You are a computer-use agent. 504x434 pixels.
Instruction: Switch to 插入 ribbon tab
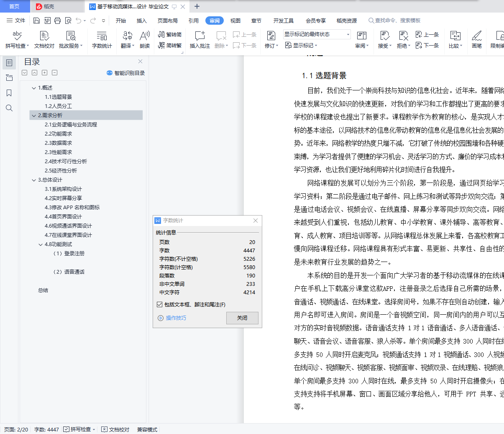coord(142,21)
